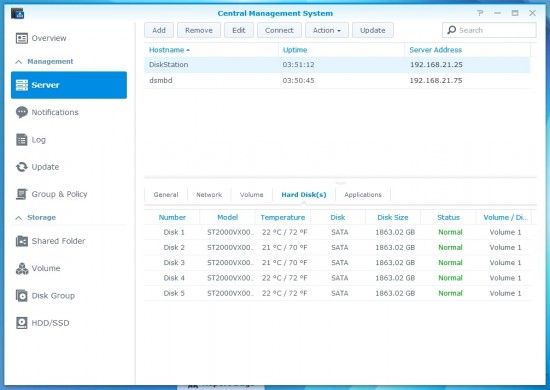Click the Status column header
Image resolution: width=550 pixels, height=390 pixels.
coord(448,217)
